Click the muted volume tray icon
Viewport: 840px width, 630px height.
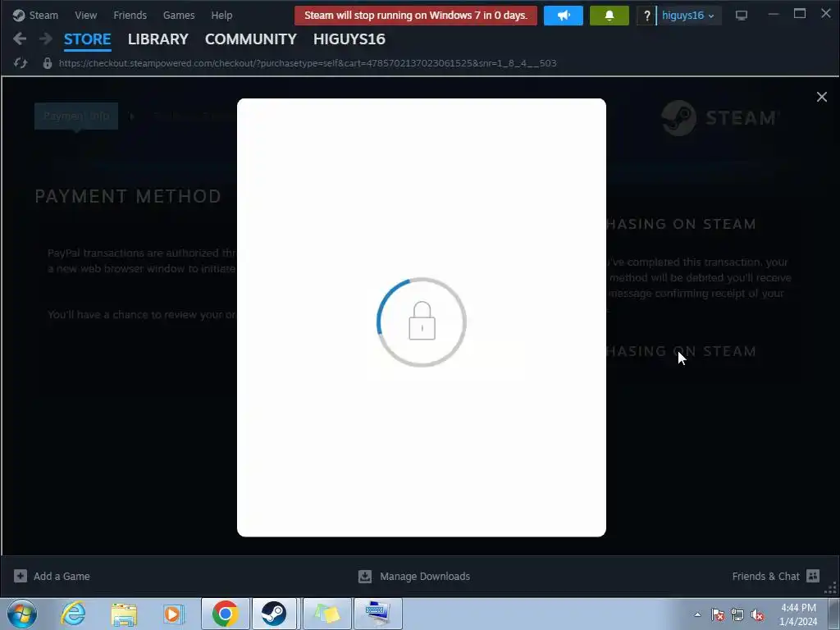point(757,614)
